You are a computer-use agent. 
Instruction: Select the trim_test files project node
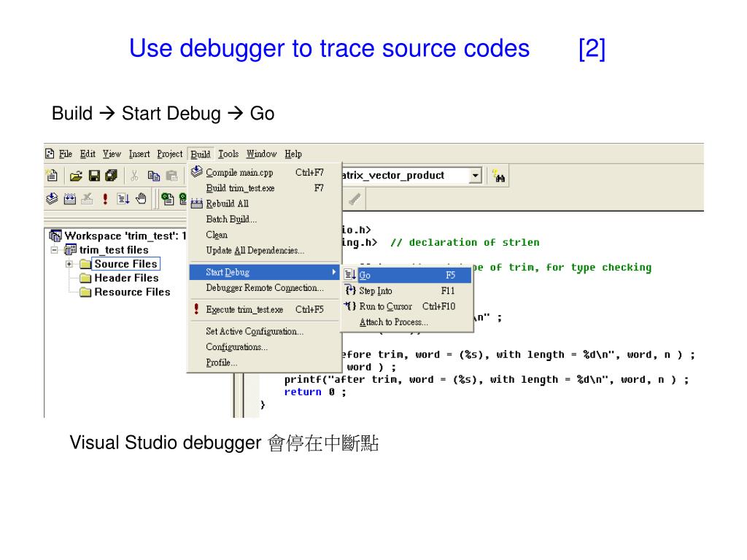click(114, 250)
